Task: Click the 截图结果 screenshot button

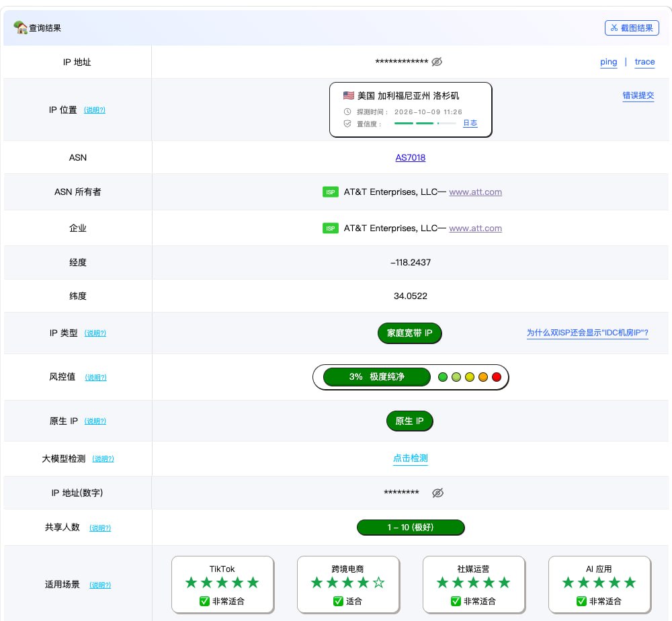Action: pos(632,28)
